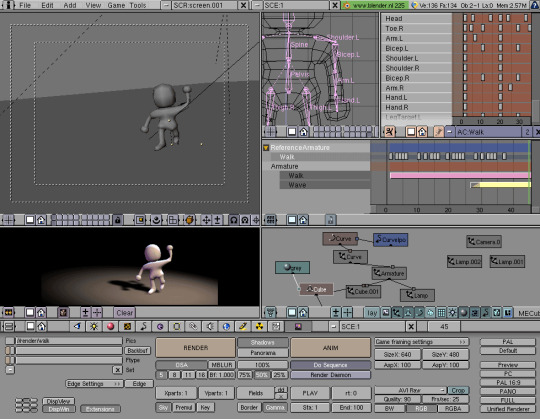Select the Wave action strip in NLA
This screenshot has width=540, height=419.
pyautogui.click(x=500, y=185)
